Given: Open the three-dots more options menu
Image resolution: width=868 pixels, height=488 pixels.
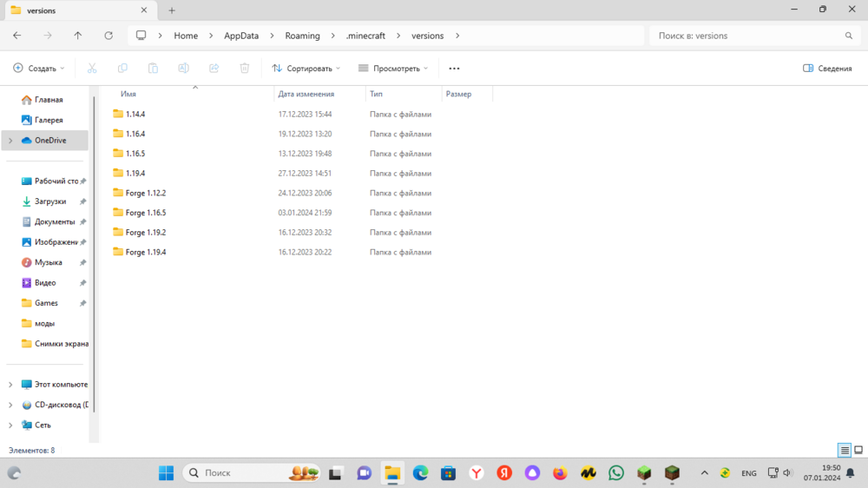Looking at the screenshot, I should coord(454,68).
